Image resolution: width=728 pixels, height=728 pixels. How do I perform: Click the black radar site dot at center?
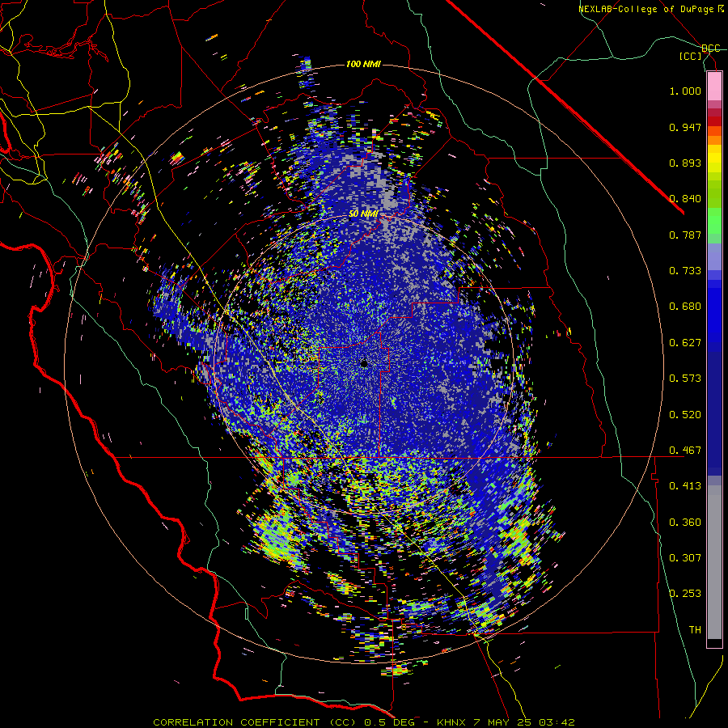(x=364, y=363)
